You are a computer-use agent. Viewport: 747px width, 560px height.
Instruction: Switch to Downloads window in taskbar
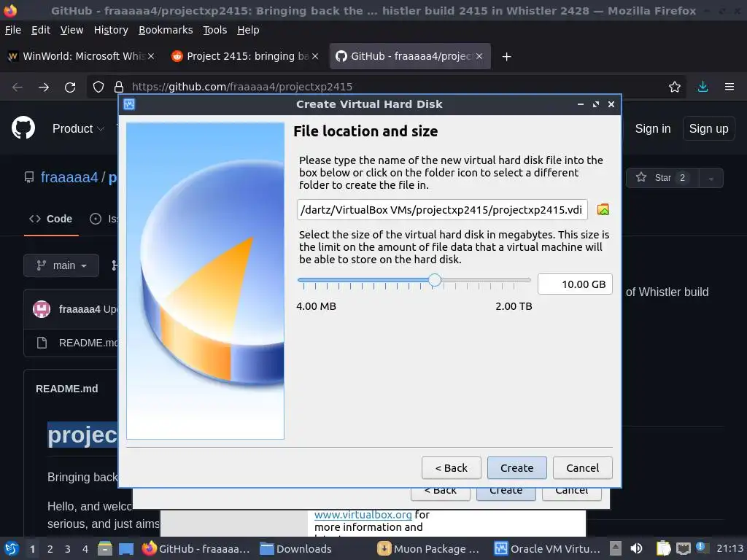[296, 548]
